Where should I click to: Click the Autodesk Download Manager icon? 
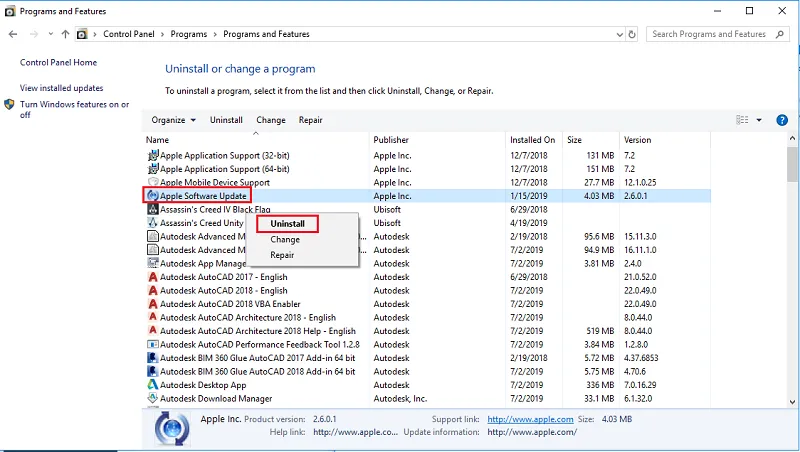[152, 398]
